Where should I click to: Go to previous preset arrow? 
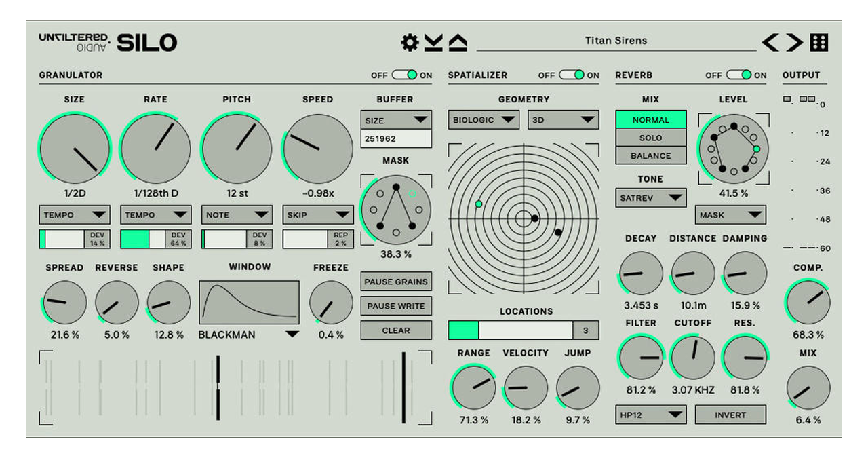tap(771, 43)
